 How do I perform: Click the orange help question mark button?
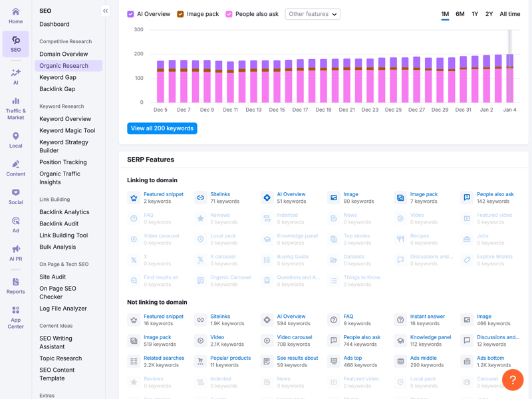[x=513, y=380]
